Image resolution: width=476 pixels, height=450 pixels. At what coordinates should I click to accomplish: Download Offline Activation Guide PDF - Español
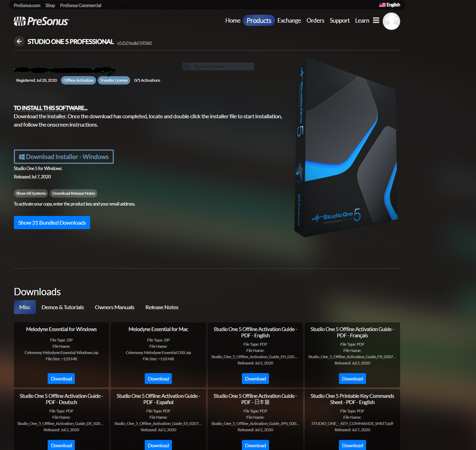coord(158,445)
